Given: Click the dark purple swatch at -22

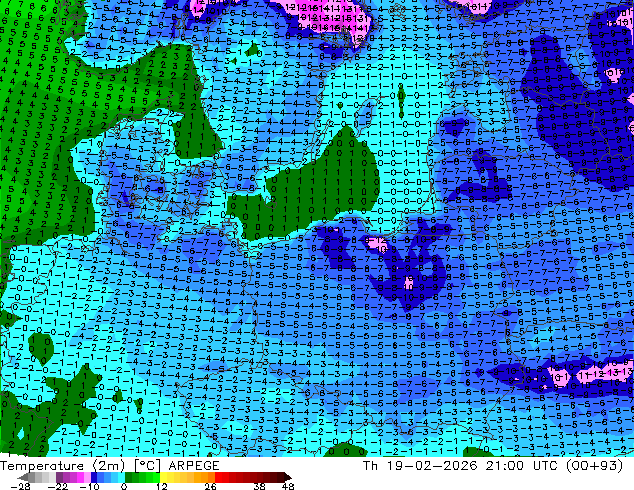Looking at the screenshot, I should (x=59, y=477).
